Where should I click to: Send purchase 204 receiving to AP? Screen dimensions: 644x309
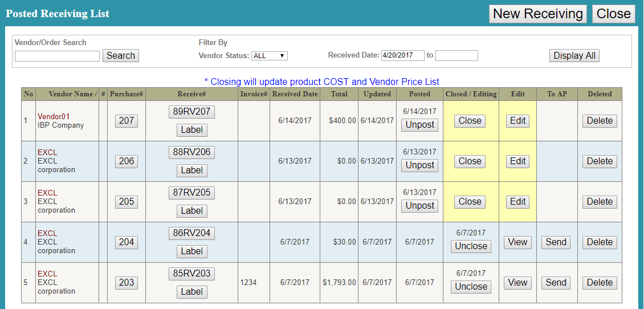click(556, 242)
